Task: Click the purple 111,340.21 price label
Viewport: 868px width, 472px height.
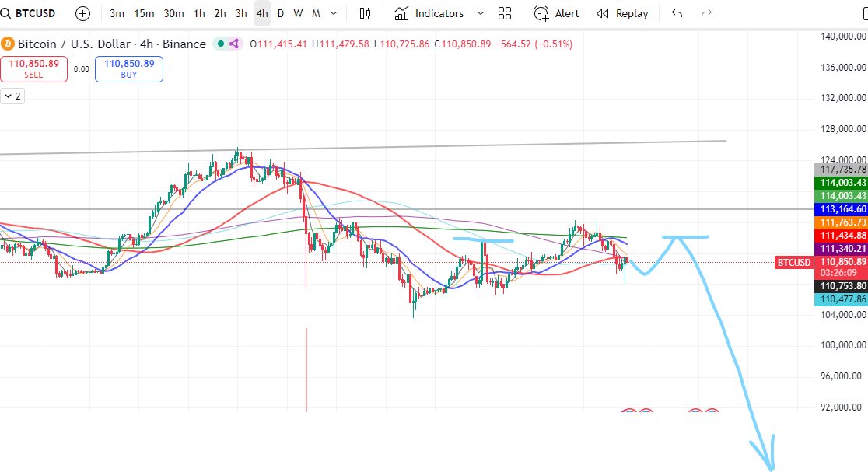Action: [x=841, y=249]
